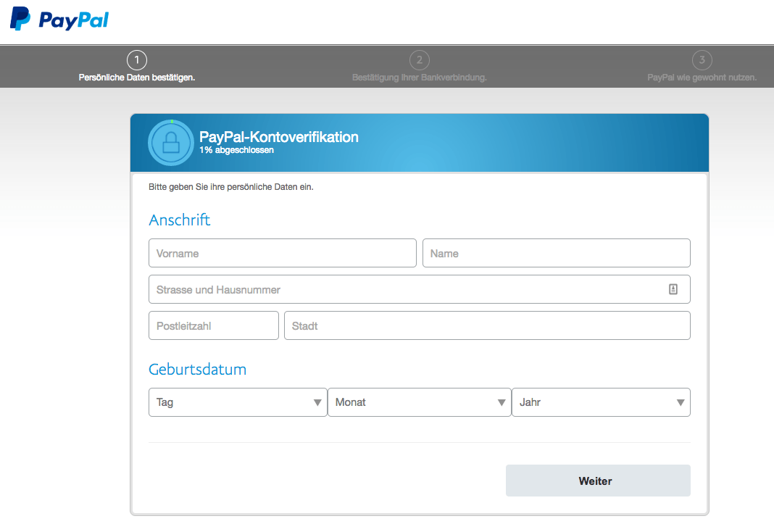Select step 1 circle indicator
Image resolution: width=774 pixels, height=532 pixels.
[x=137, y=60]
